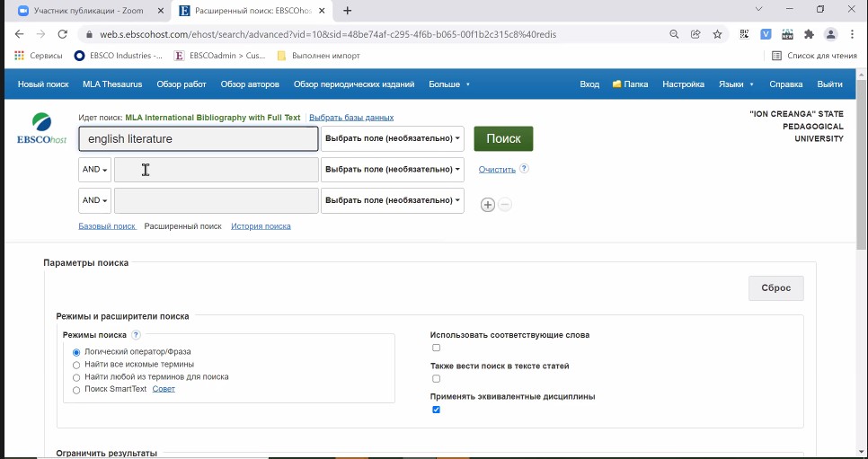This screenshot has width=868, height=459.
Task: Check Использовать соответствующие слова checkbox
Action: [x=436, y=348]
